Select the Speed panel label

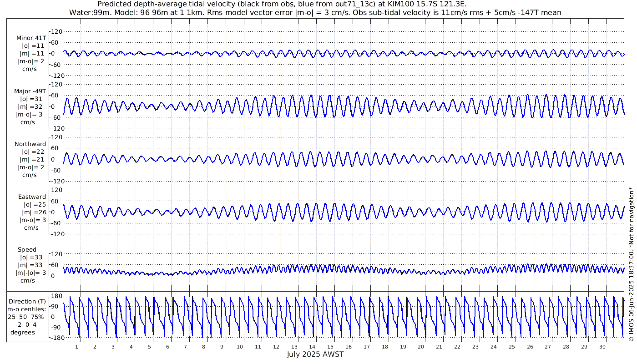click(x=27, y=250)
